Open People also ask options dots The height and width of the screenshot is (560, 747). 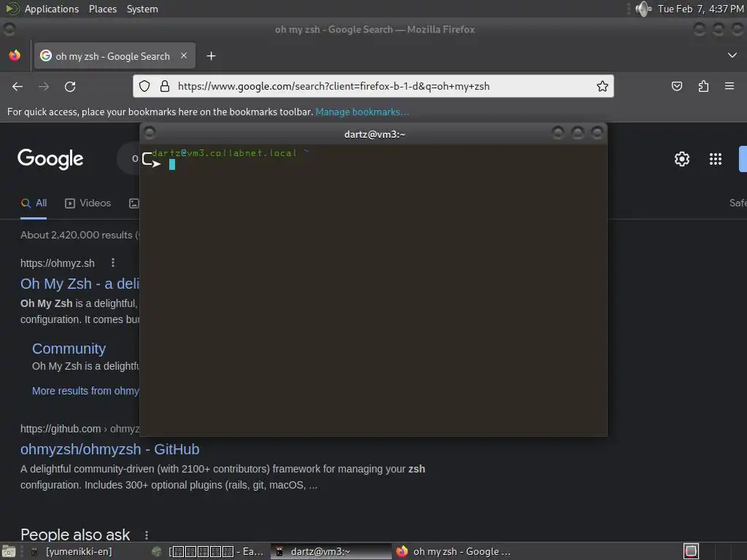146,535
